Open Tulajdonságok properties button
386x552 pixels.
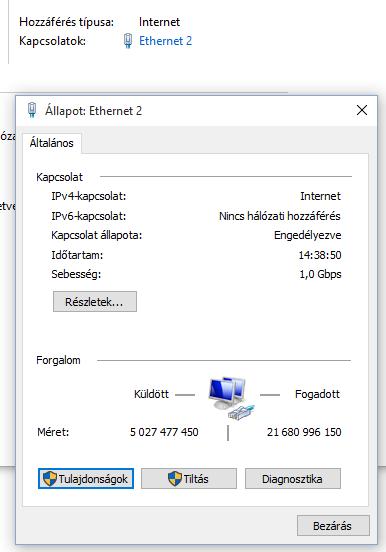point(86,478)
